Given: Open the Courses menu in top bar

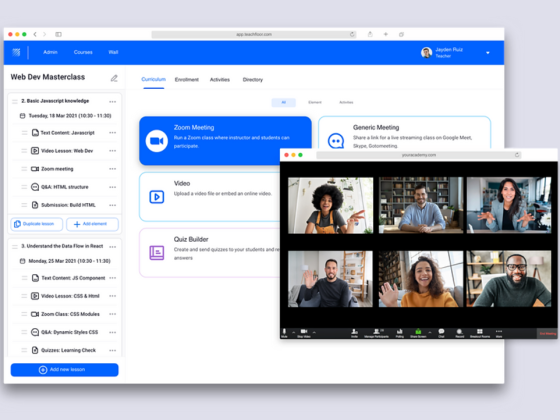Looking at the screenshot, I should click(83, 52).
